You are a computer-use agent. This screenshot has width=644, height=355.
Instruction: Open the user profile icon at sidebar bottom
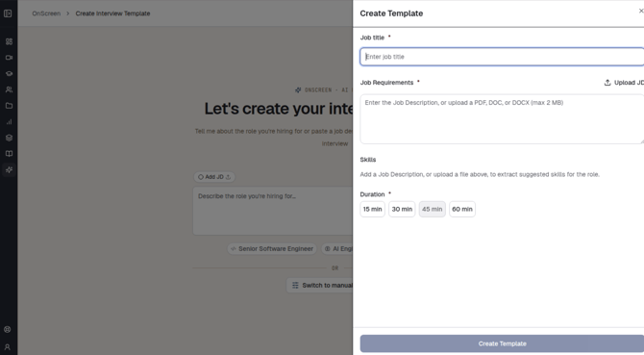coord(8,347)
